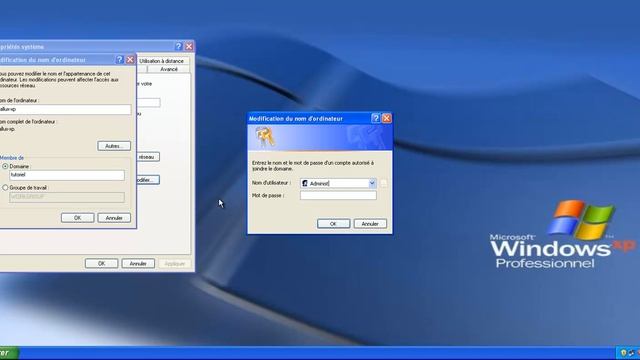Click the help icon of the computer name dialog

click(119, 60)
